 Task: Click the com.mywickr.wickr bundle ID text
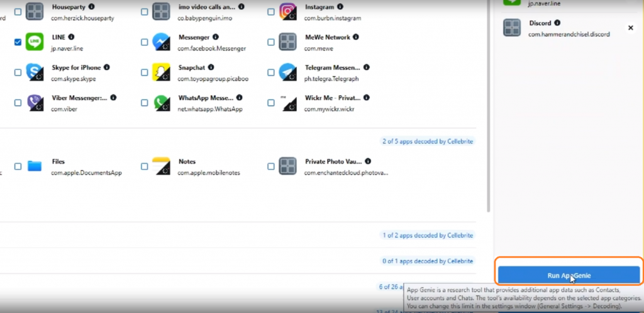point(329,110)
